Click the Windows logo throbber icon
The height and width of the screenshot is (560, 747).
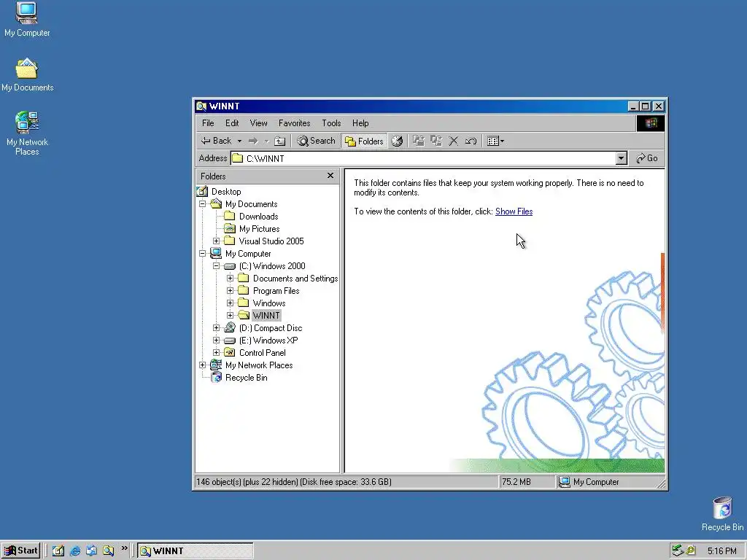tap(651, 123)
